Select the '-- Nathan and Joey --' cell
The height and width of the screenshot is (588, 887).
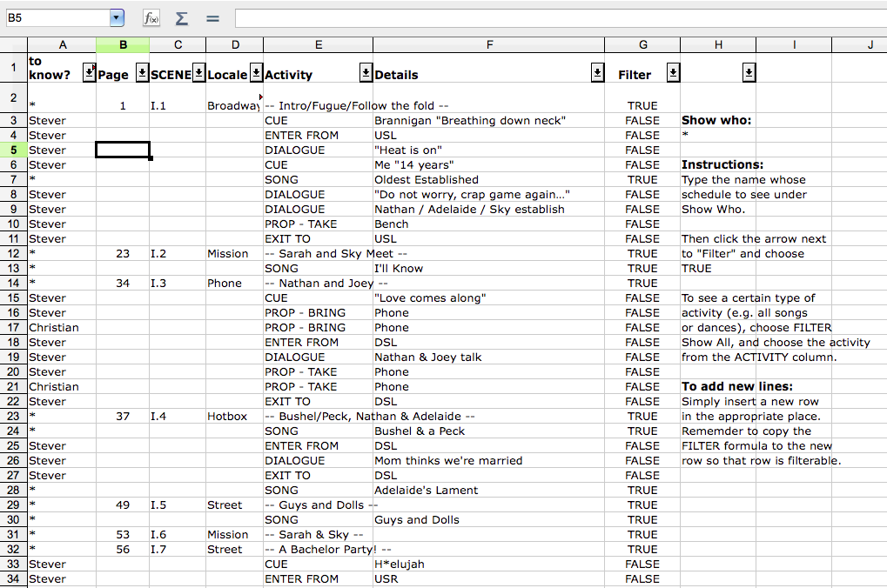[319, 284]
